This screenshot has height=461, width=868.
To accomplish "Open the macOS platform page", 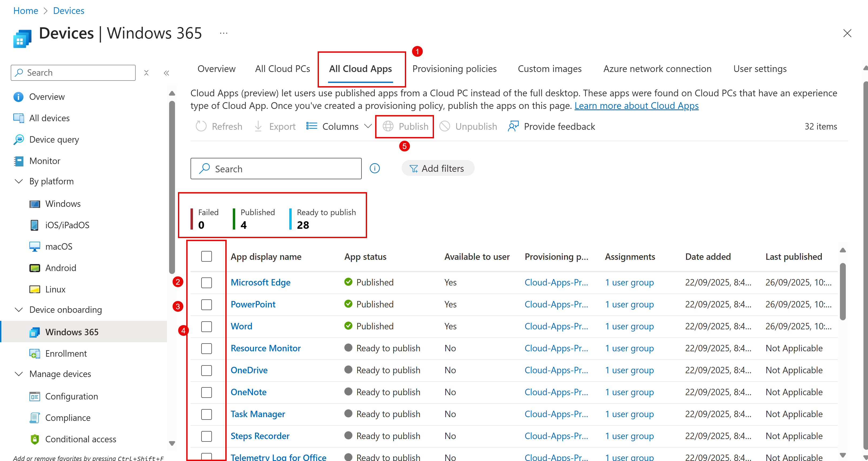I will (x=58, y=246).
